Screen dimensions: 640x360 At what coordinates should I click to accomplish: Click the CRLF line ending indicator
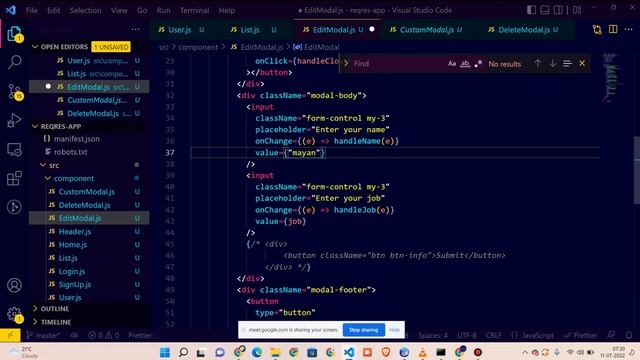click(493, 336)
